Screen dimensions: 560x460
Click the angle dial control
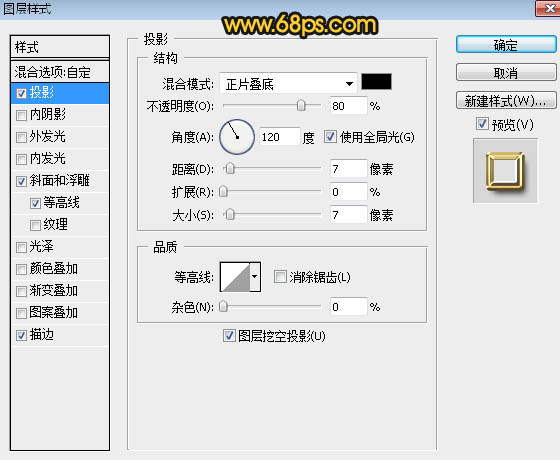(237, 137)
